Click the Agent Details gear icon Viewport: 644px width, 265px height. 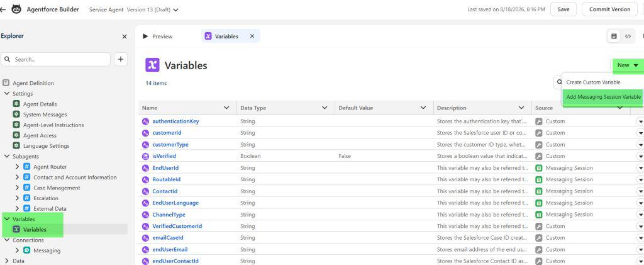[x=16, y=104]
